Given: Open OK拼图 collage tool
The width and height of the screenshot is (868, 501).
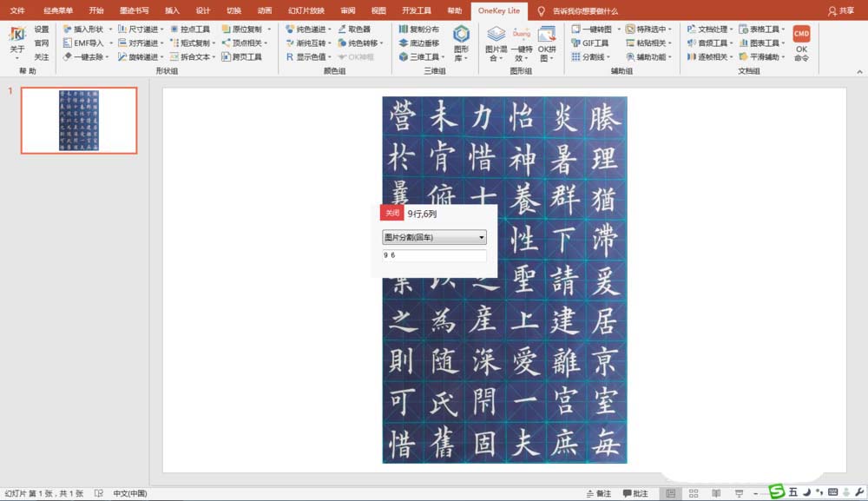Looking at the screenshot, I should pyautogui.click(x=547, y=43).
